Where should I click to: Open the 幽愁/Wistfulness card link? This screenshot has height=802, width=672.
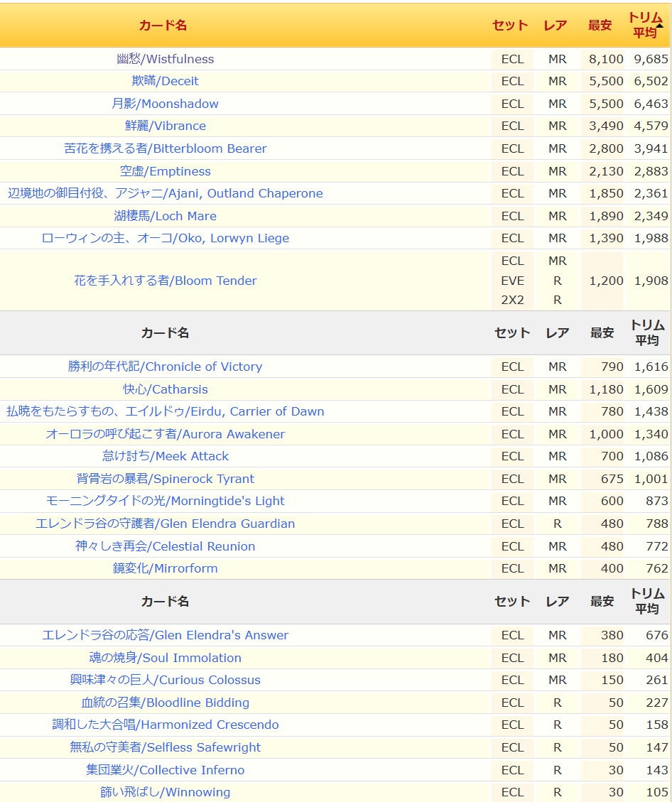[166, 59]
